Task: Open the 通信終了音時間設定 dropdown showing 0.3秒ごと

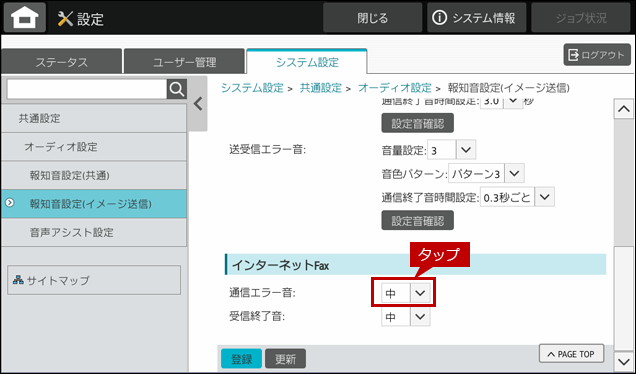Action: pyautogui.click(x=517, y=197)
